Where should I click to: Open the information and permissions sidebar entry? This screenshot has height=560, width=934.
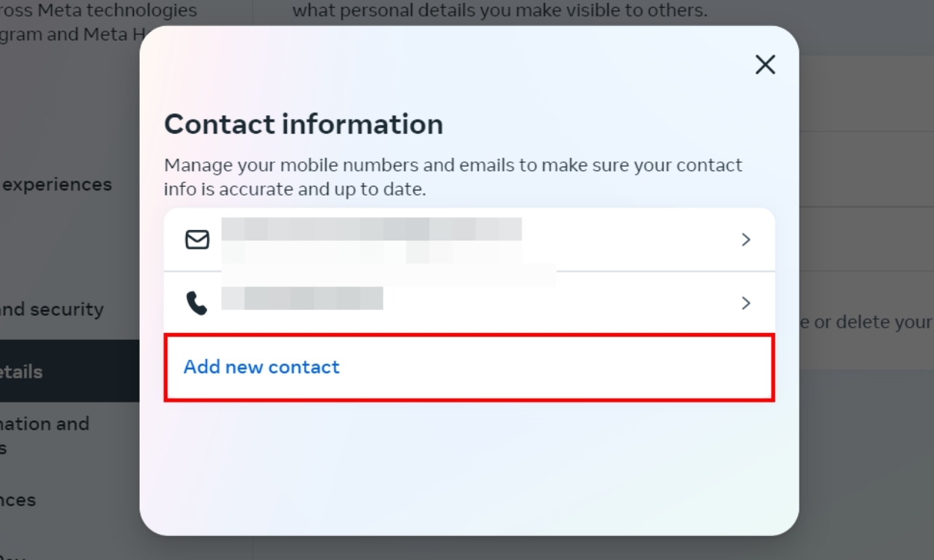pyautogui.click(x=45, y=436)
